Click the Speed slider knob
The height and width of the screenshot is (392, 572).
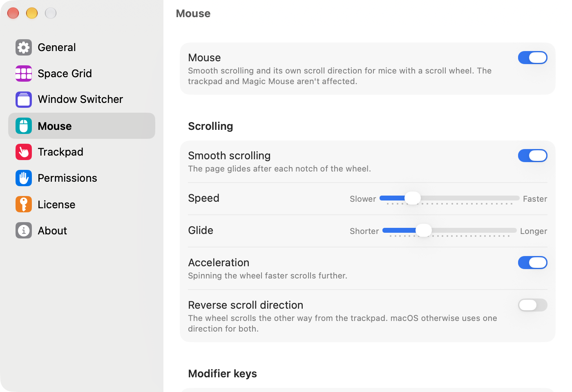413,198
